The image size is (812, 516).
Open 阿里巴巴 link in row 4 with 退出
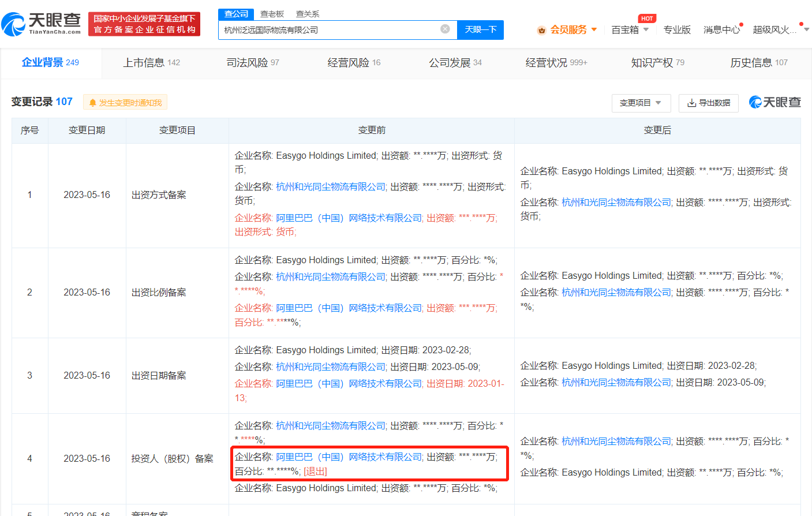[349, 457]
